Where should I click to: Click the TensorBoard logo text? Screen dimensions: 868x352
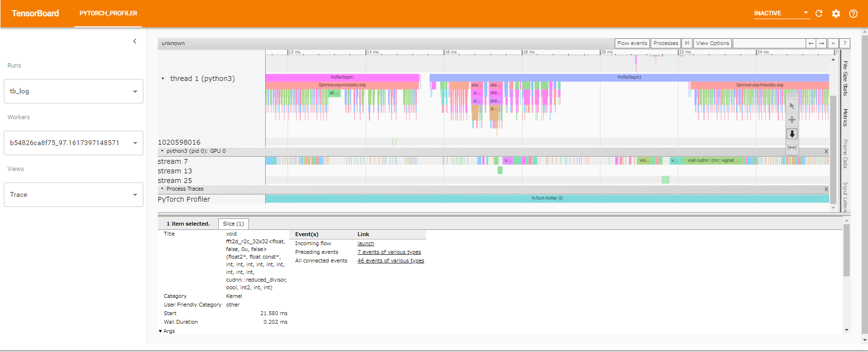(35, 13)
